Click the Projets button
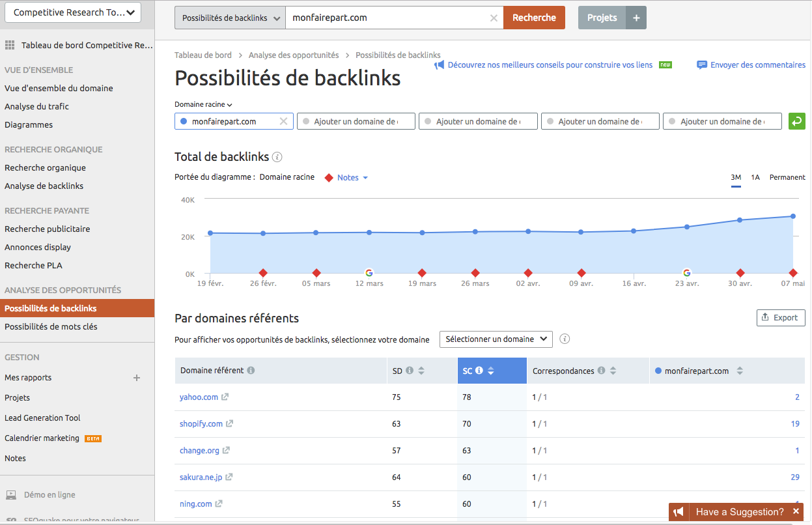Image resolution: width=812 pixels, height=525 pixels. point(602,18)
